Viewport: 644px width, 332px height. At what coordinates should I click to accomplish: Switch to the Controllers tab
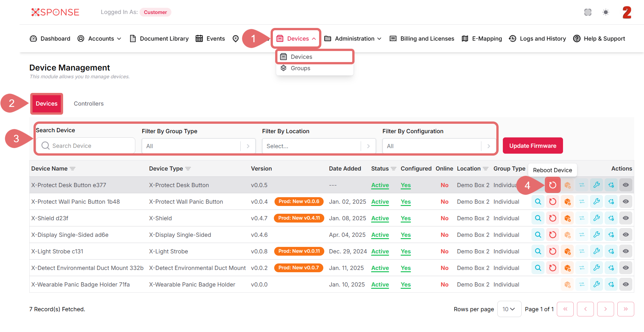(x=88, y=104)
